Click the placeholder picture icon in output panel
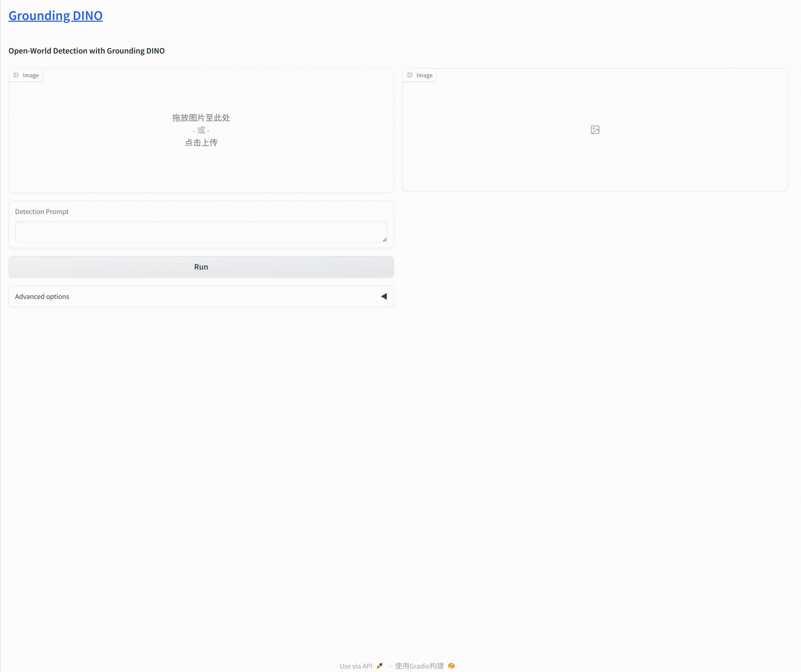The height and width of the screenshot is (672, 801). (x=595, y=130)
